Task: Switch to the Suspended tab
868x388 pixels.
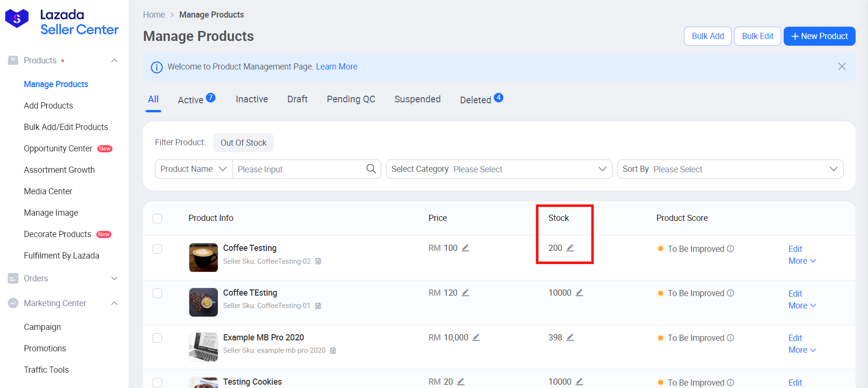Action: coord(418,99)
